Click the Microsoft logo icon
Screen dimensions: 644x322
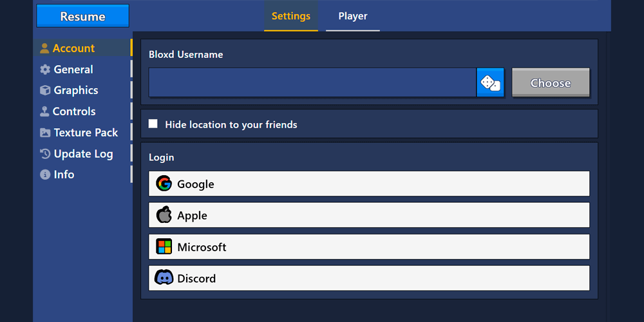tap(164, 247)
